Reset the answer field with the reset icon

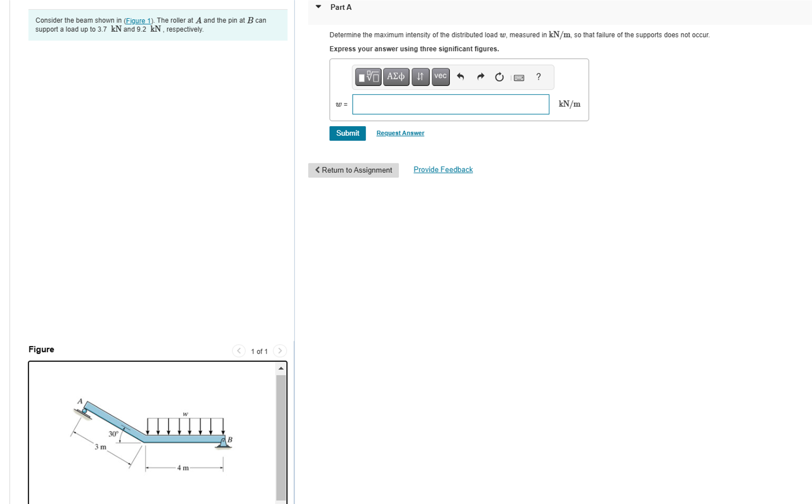click(499, 77)
